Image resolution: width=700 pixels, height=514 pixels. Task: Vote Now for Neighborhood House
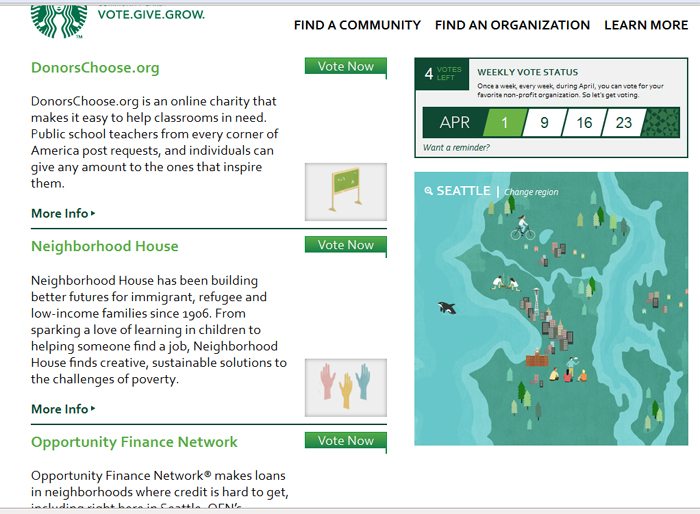coord(346,245)
